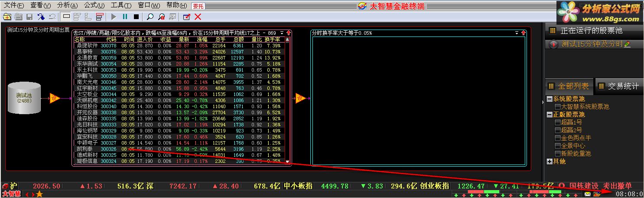Switch to the 交易统计 tab

(619, 86)
